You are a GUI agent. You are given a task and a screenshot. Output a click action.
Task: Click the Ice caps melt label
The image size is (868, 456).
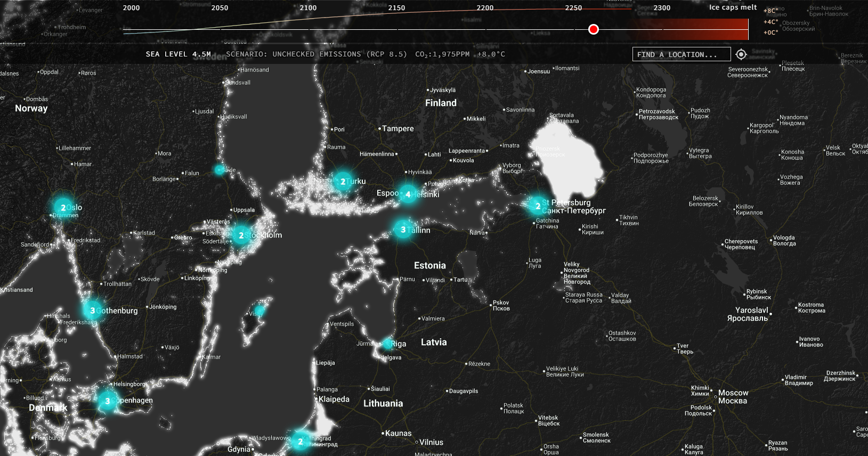tap(733, 7)
